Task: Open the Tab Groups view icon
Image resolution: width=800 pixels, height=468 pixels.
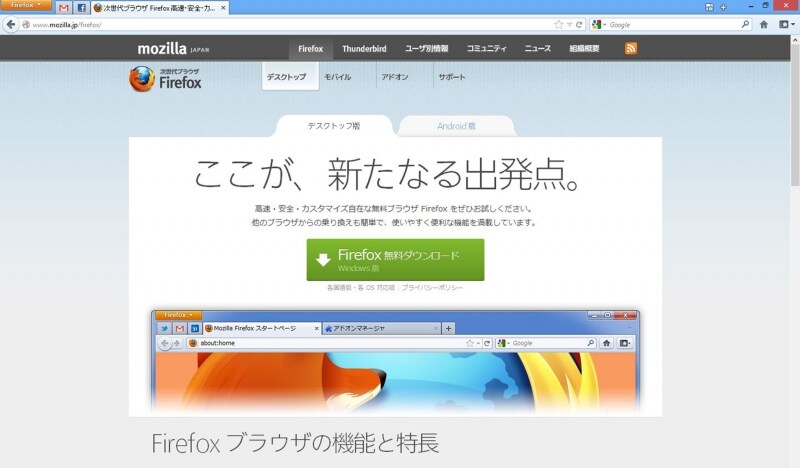Action: click(x=709, y=7)
